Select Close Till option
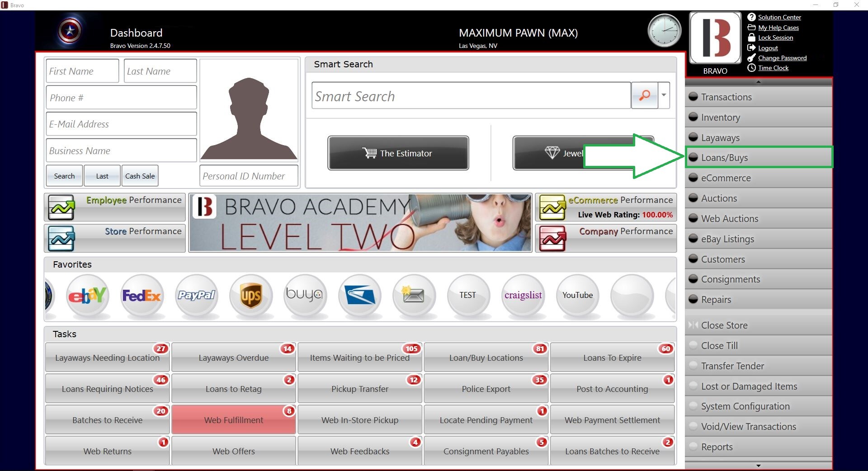Screen dimensions: 868x471 pyautogui.click(x=759, y=345)
